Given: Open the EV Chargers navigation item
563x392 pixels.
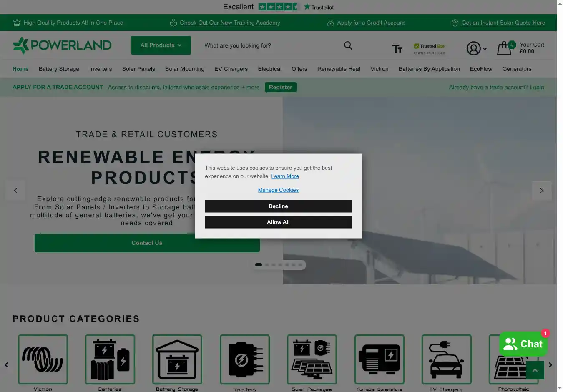Looking at the screenshot, I should coord(231,69).
